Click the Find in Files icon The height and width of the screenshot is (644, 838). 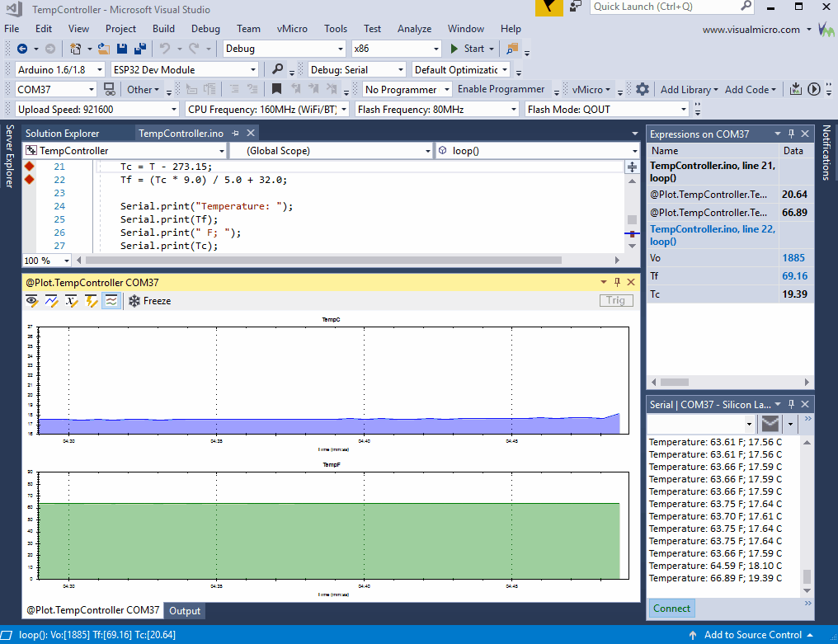coord(512,49)
